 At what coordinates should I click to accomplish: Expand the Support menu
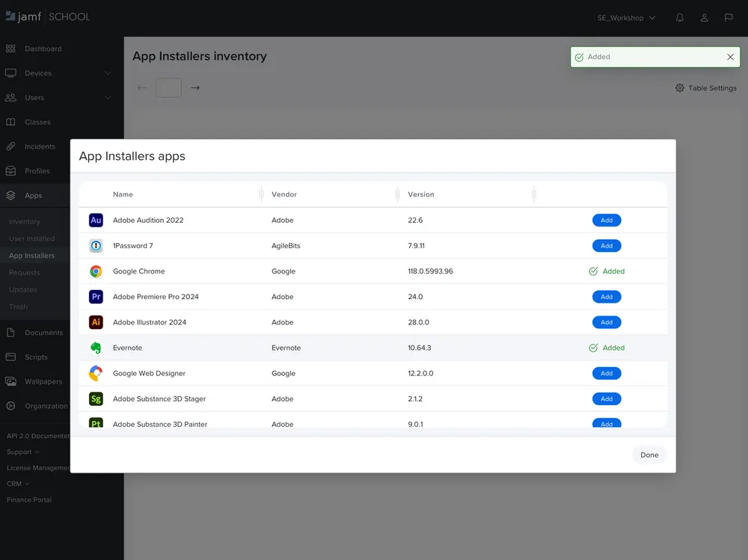point(21,452)
